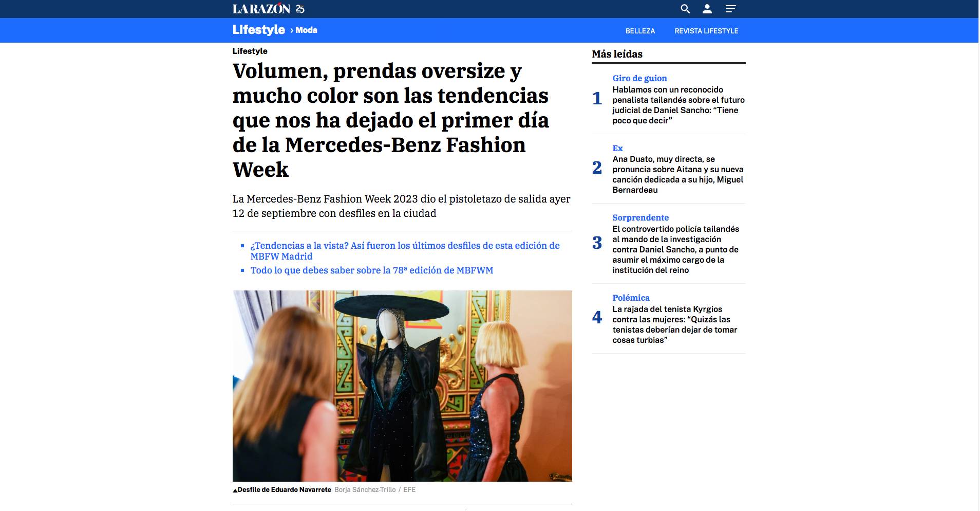The width and height of the screenshot is (980, 511).
Task: Open Revista Lifestyle section
Action: [x=706, y=31]
